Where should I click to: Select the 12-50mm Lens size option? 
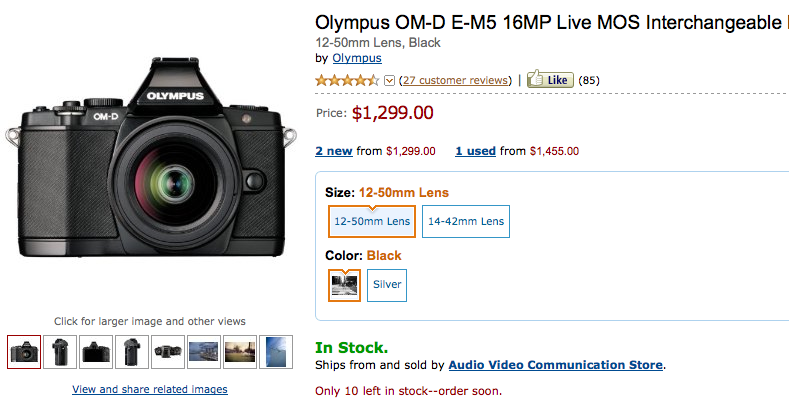(372, 221)
